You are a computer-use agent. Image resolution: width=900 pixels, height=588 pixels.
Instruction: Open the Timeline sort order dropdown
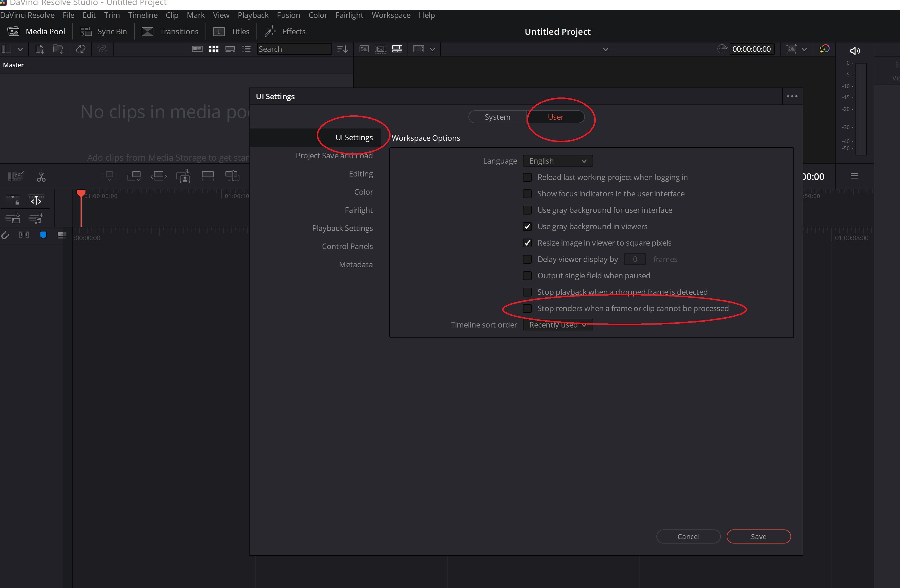point(557,325)
